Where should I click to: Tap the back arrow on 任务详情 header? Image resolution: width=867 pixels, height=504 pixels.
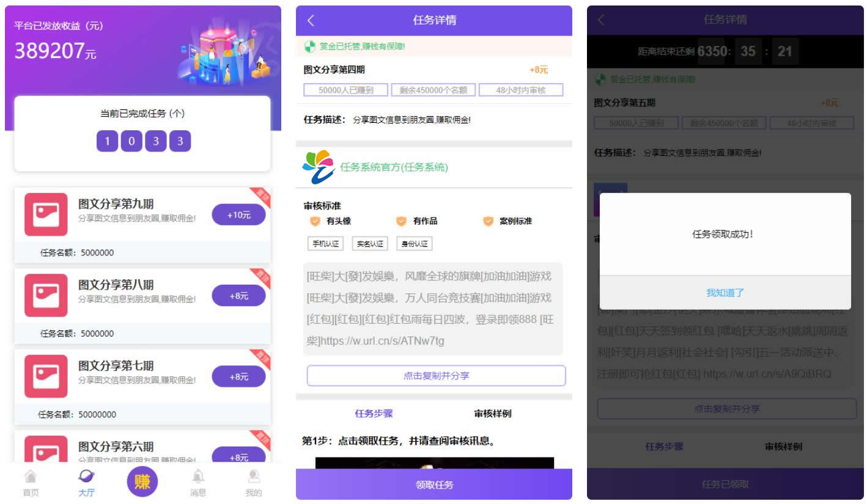point(311,20)
